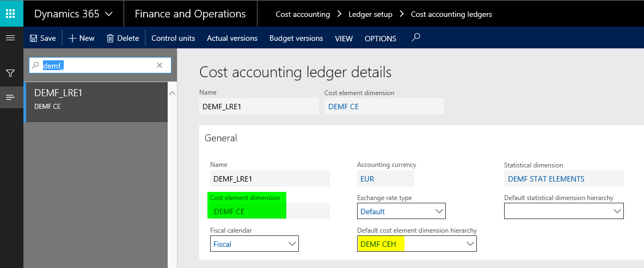Click Budget versions in the action bar

tap(296, 38)
